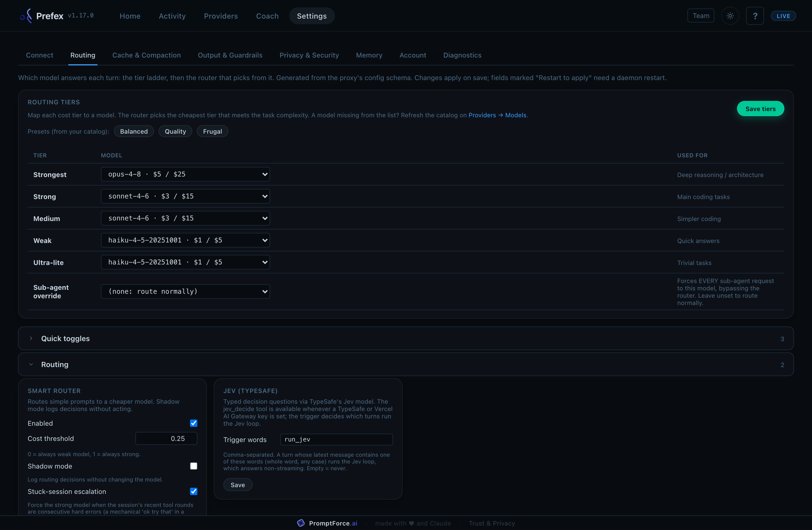The height and width of the screenshot is (530, 812).
Task: Switch to the Account tab
Action: (413, 55)
